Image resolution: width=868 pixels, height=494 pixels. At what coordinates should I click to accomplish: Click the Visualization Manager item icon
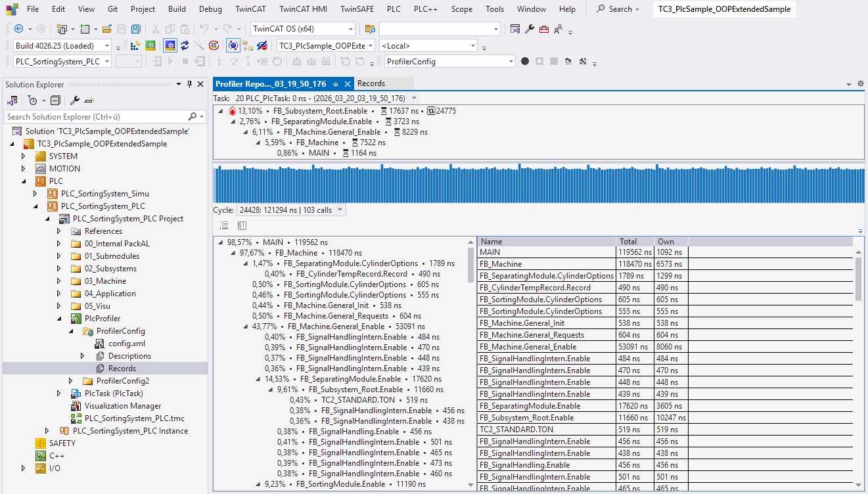76,406
